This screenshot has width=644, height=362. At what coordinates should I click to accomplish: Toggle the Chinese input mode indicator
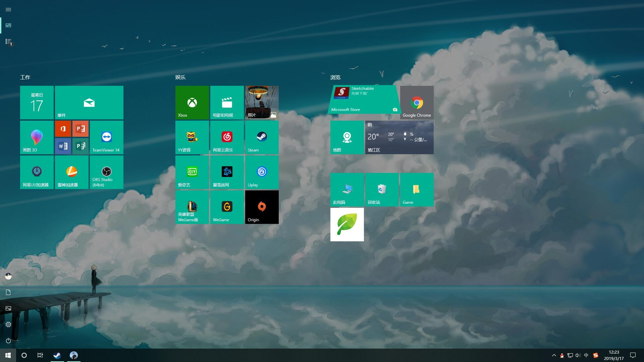[586, 355]
